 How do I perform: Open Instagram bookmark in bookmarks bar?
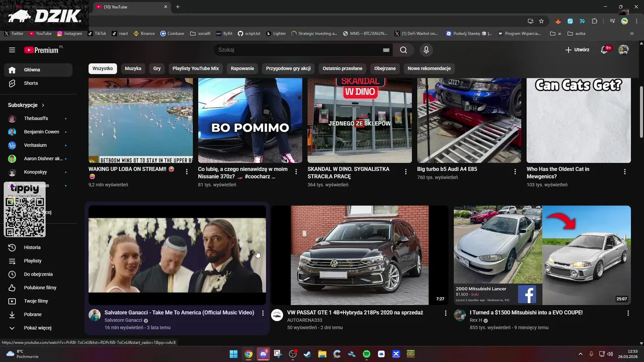69,34
